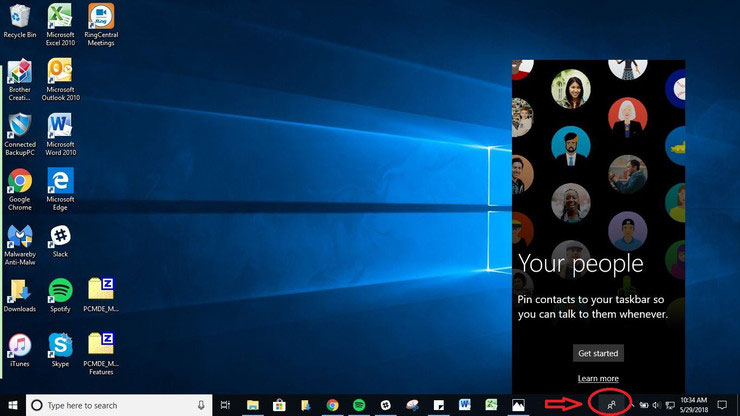Click the Get started button
Image resolution: width=740 pixels, height=416 pixels.
point(598,353)
